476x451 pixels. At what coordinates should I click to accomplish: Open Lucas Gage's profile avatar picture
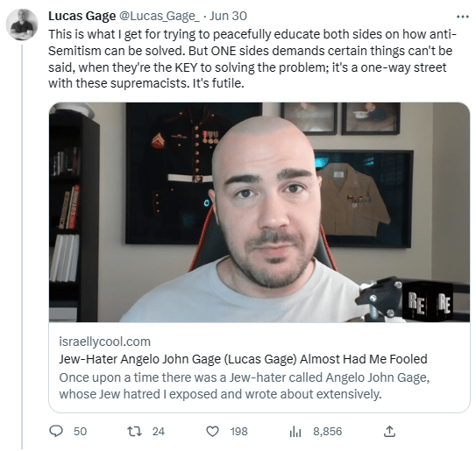[x=22, y=25]
